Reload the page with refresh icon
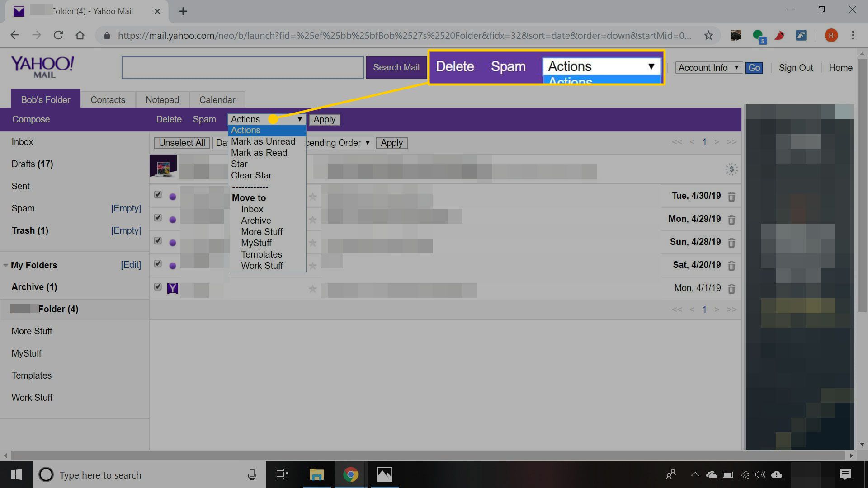The image size is (868, 488). pos(58,35)
